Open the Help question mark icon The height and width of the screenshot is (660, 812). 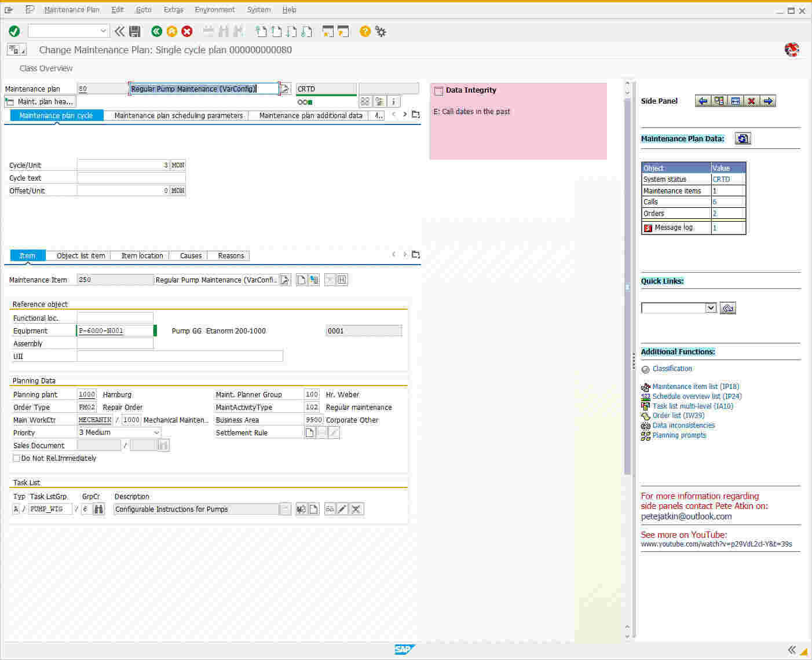point(365,31)
